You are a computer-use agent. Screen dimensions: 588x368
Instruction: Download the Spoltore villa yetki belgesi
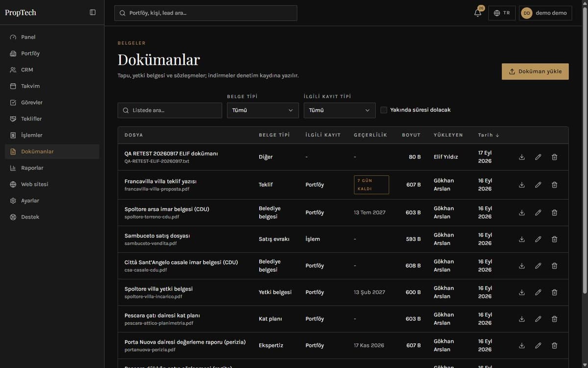click(x=522, y=292)
